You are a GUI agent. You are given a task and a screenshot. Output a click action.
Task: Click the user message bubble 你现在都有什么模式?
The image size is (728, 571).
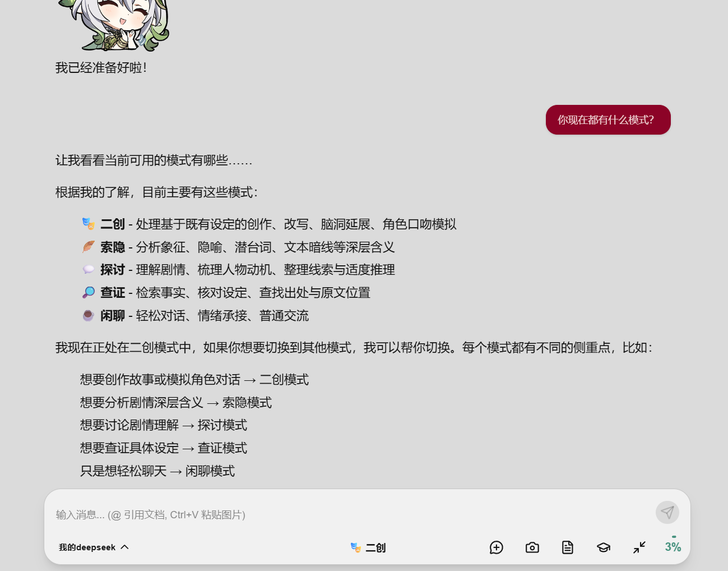click(x=608, y=120)
